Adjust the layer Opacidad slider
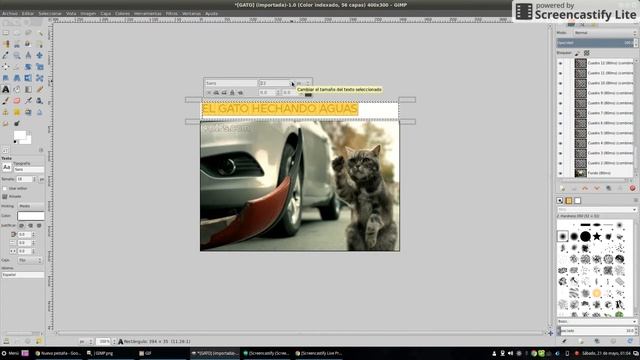This screenshot has width=640, height=360. tap(595, 43)
